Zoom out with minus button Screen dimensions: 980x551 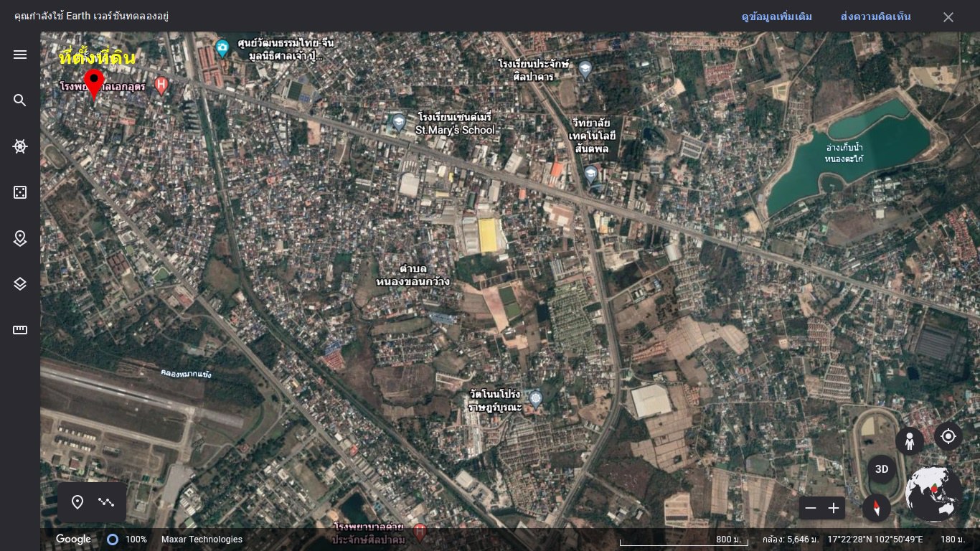pos(811,508)
